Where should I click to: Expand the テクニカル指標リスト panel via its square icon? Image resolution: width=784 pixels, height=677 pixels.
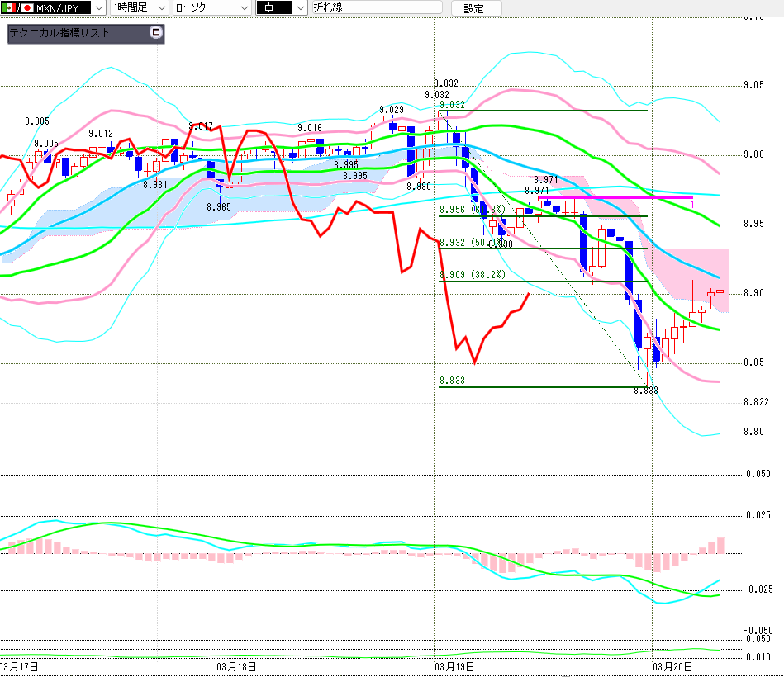pos(155,33)
